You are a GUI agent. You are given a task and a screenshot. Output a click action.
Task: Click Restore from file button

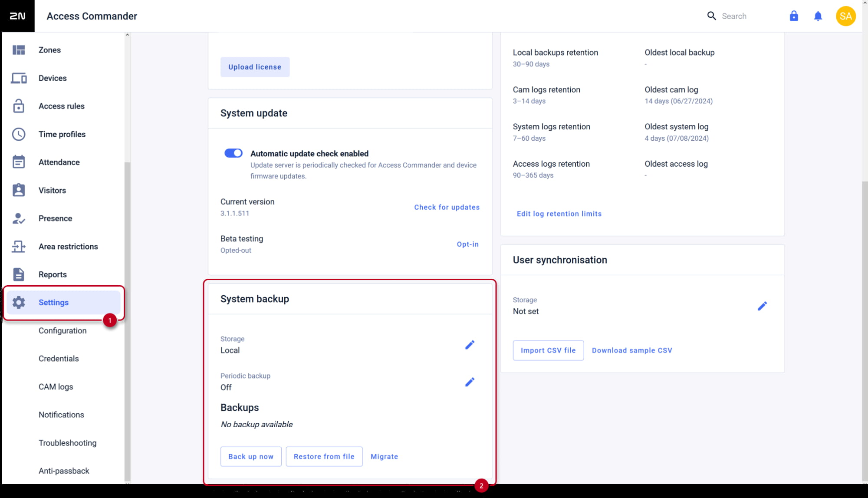coord(324,456)
